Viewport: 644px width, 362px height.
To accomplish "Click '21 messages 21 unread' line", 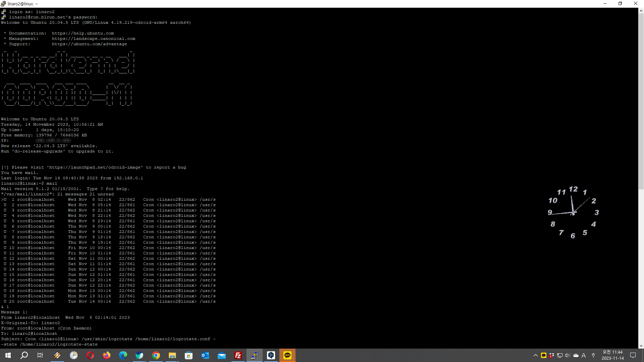I will (57, 194).
